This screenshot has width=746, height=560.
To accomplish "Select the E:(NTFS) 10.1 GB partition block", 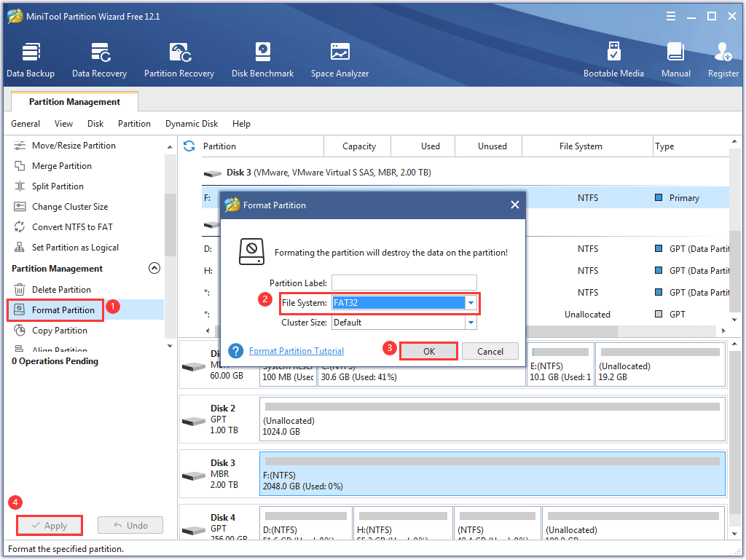I will [560, 364].
